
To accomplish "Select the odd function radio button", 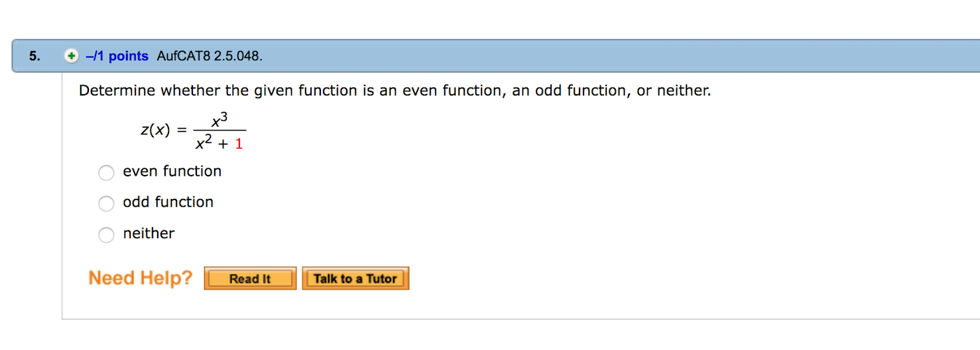I will pos(106,204).
